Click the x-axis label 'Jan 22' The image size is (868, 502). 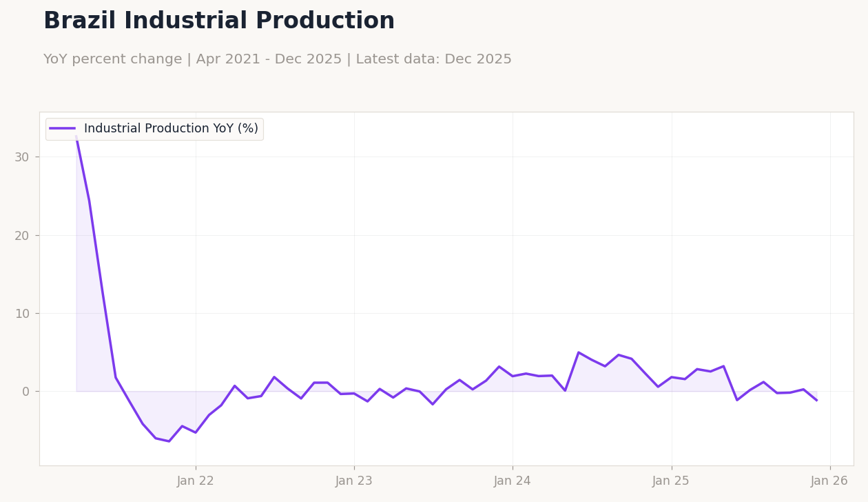196,481
